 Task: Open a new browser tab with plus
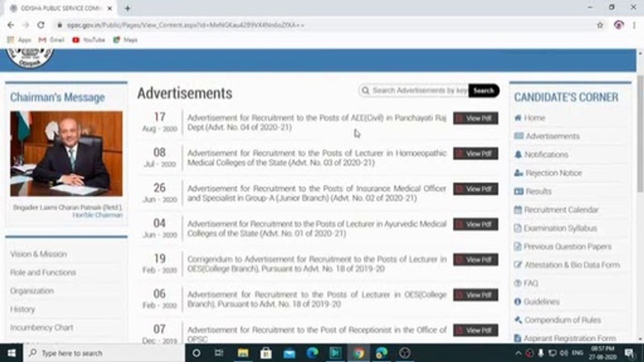127,8
